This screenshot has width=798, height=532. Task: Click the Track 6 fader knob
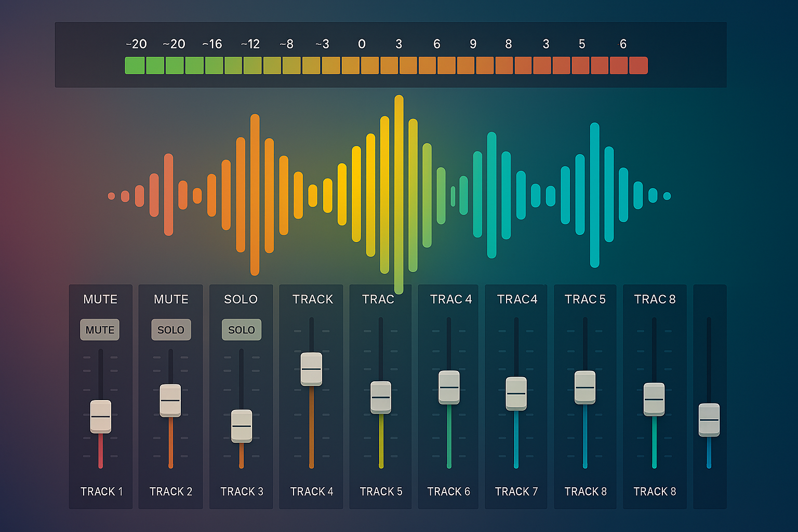pos(449,387)
